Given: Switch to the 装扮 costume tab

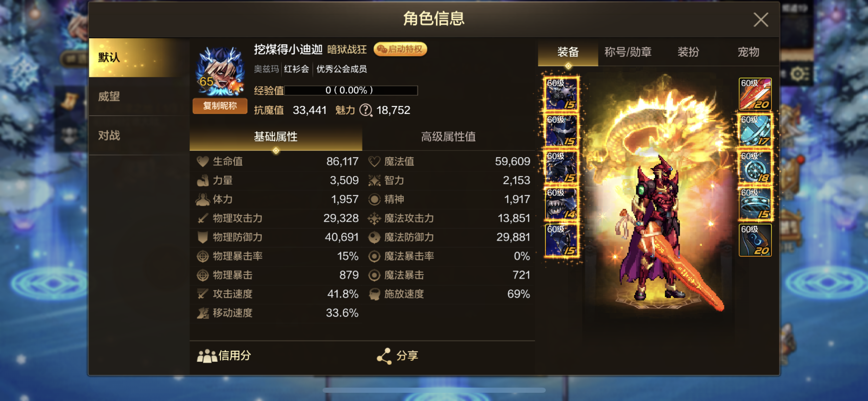Looking at the screenshot, I should (x=688, y=52).
